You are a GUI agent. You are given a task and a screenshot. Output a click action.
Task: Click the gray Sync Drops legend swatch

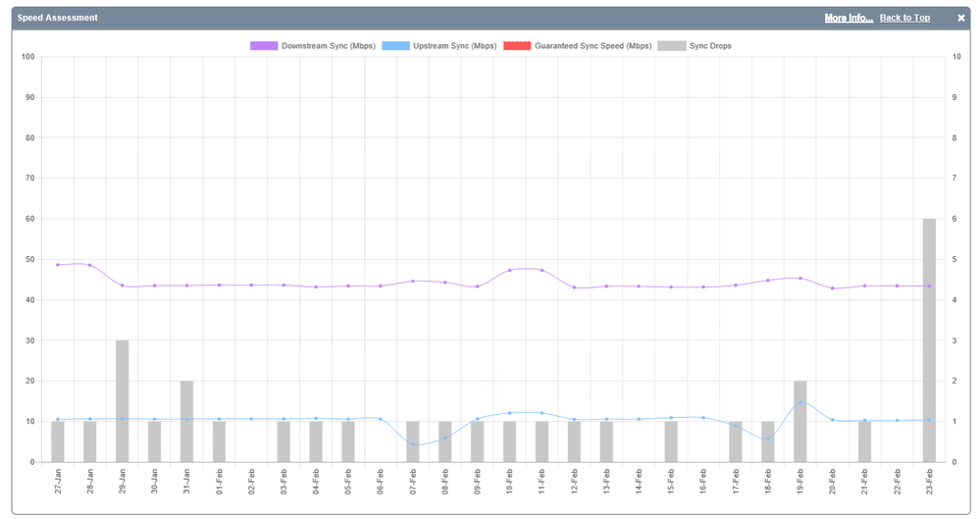(x=671, y=46)
